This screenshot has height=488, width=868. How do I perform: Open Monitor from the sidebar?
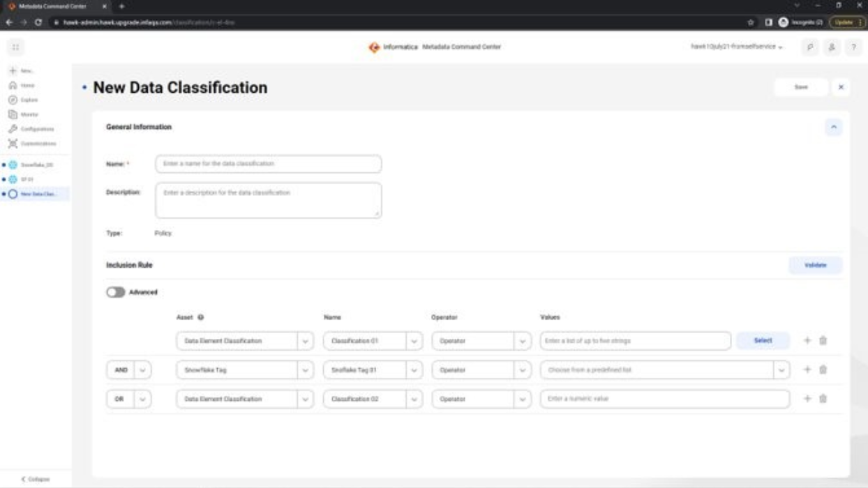(23, 114)
